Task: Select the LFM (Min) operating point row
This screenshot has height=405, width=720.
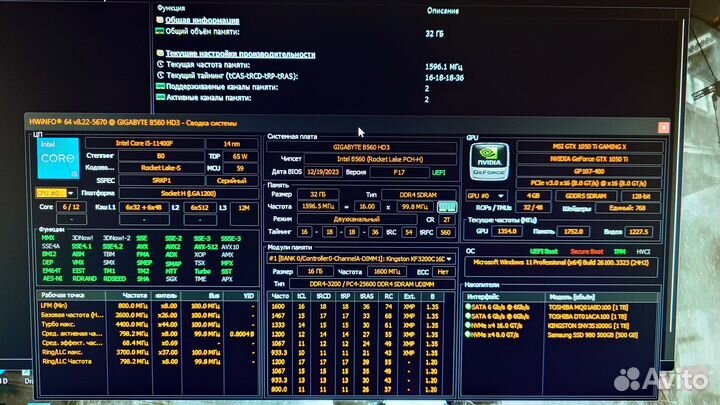Action: (x=148, y=306)
